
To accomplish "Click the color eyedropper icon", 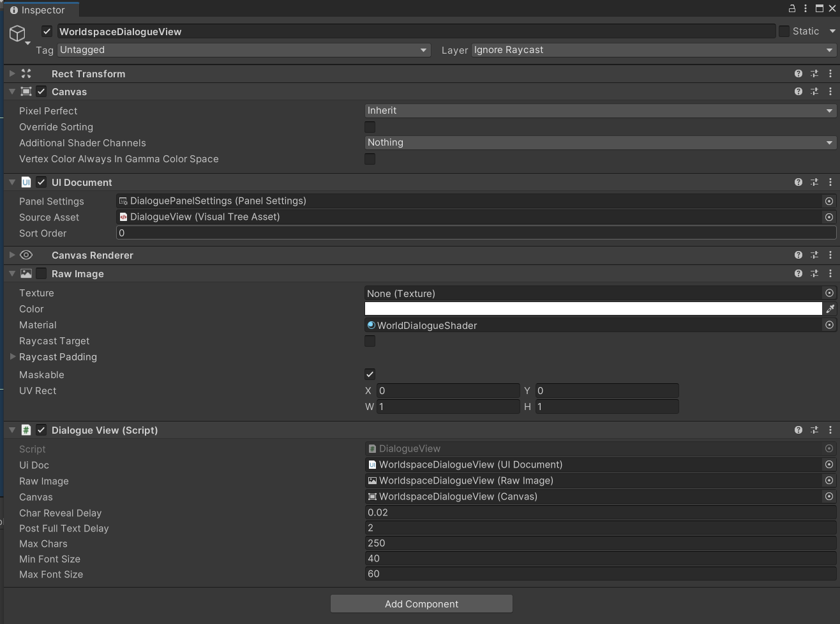I will [830, 309].
